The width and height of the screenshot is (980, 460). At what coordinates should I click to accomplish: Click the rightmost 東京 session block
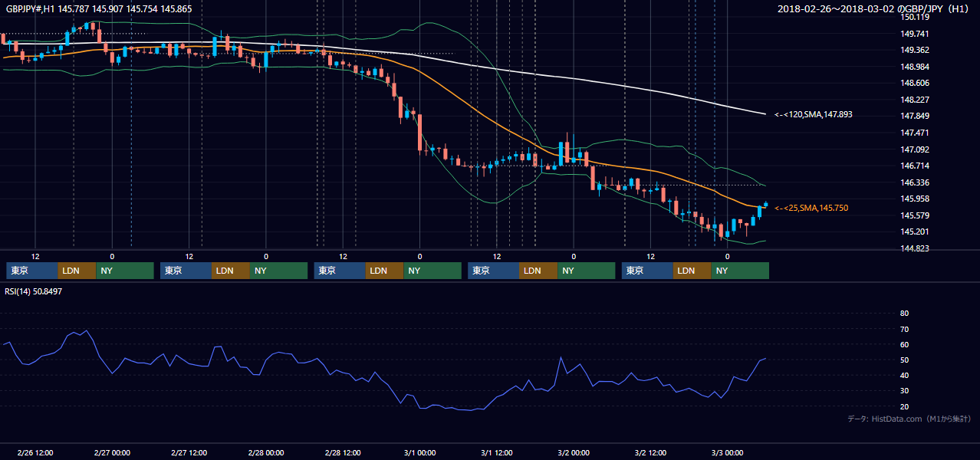[x=648, y=271]
